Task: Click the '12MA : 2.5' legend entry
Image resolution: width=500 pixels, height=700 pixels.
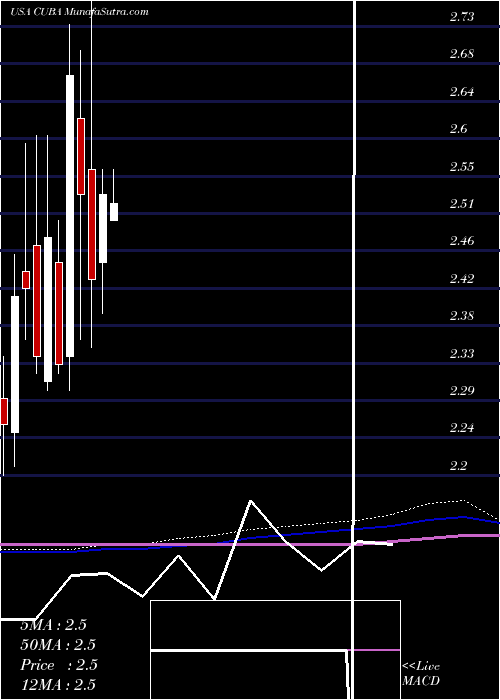Action: 58,684
